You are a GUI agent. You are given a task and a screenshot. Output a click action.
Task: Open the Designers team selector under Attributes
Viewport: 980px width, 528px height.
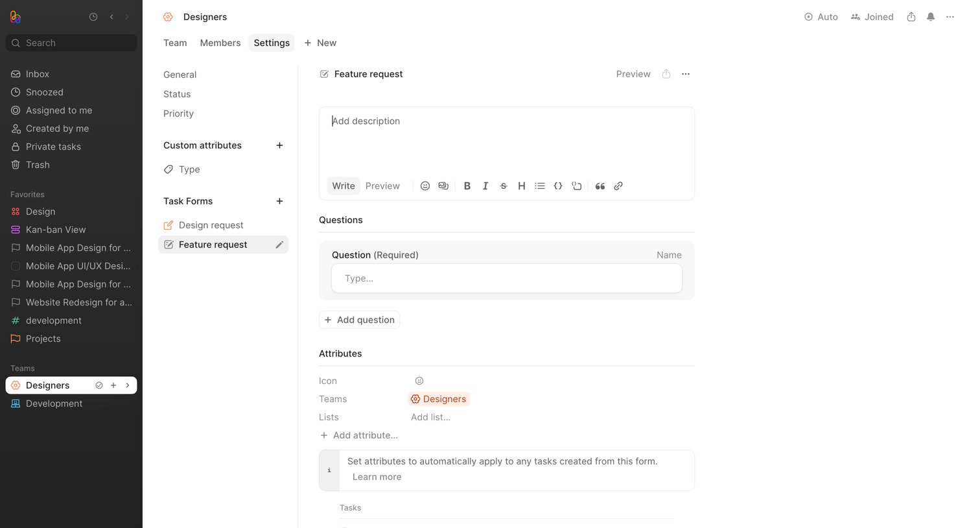tap(439, 399)
